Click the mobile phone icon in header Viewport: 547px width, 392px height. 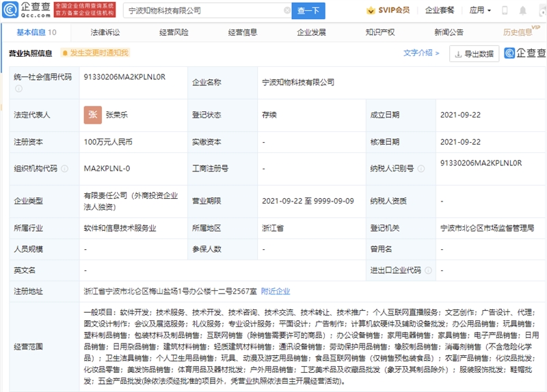(x=505, y=10)
